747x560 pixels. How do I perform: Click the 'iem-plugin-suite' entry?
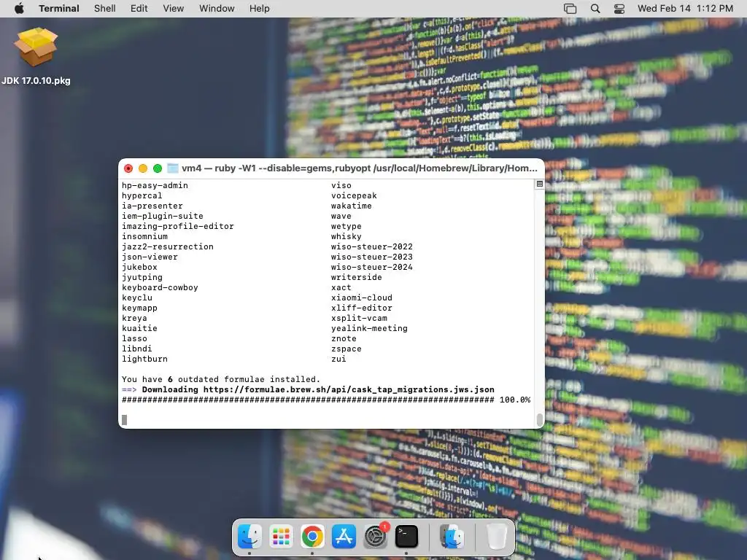(163, 216)
